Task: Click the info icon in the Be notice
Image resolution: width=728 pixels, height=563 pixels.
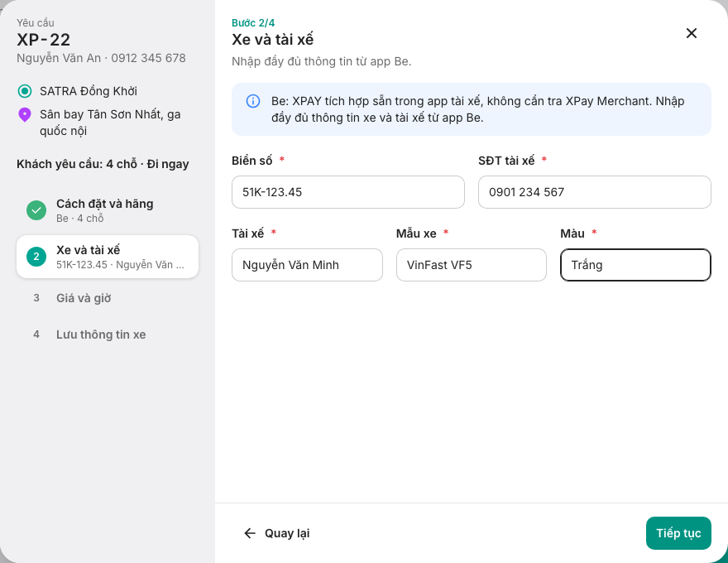Action: click(x=253, y=101)
